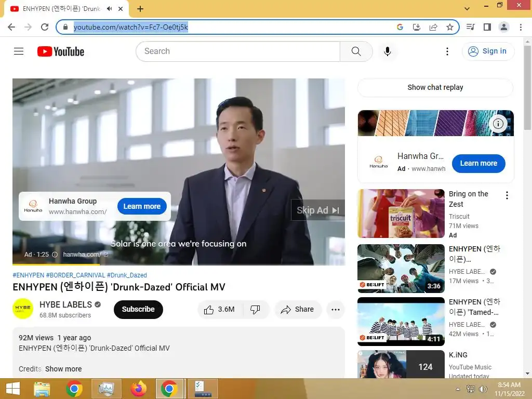Screen dimensions: 532x399
Task: Like the video with thumbs up
Action: click(x=220, y=310)
